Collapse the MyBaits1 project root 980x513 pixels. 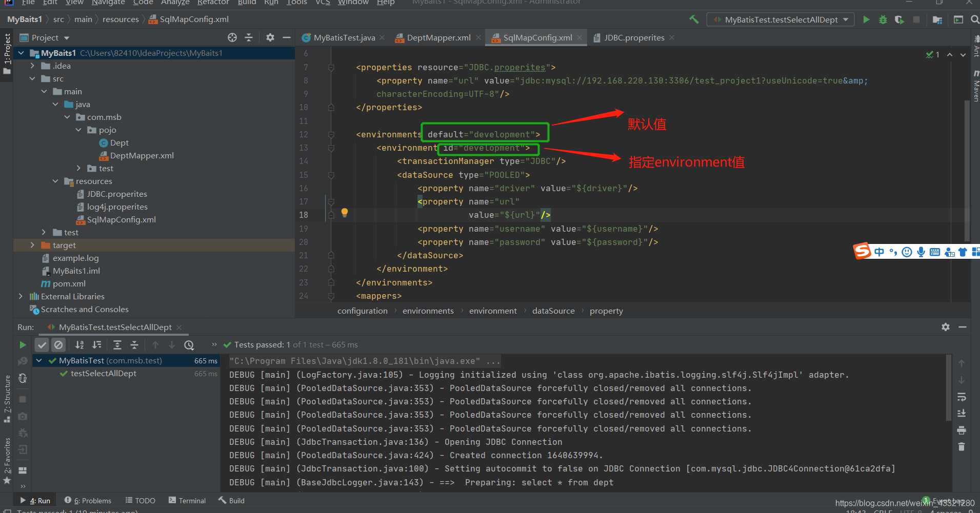(21, 53)
